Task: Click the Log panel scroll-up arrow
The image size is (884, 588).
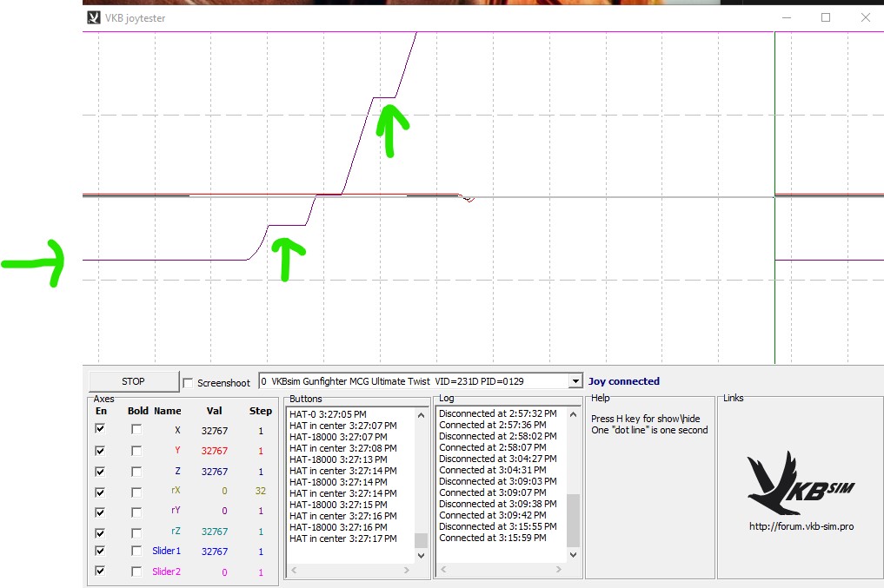Action: pyautogui.click(x=574, y=414)
